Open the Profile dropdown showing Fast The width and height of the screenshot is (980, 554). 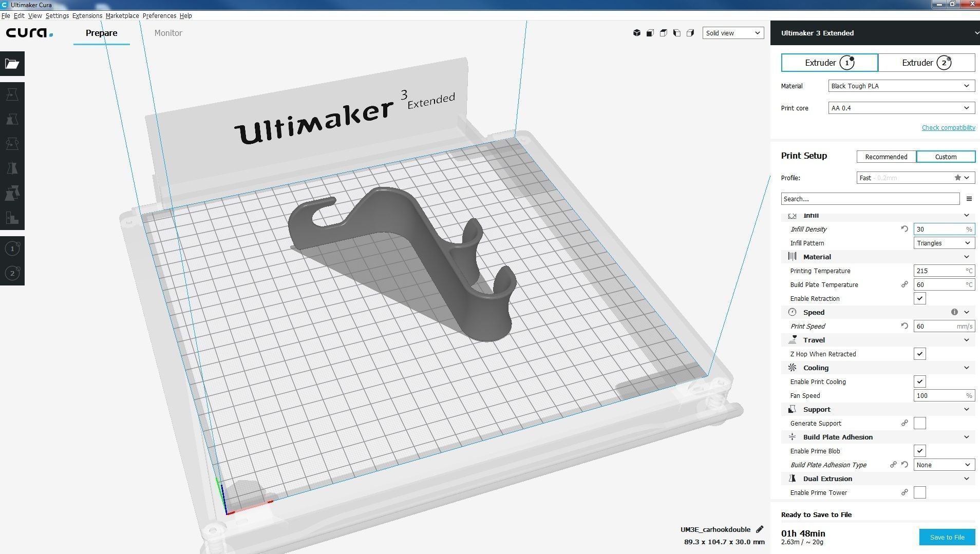[916, 178]
